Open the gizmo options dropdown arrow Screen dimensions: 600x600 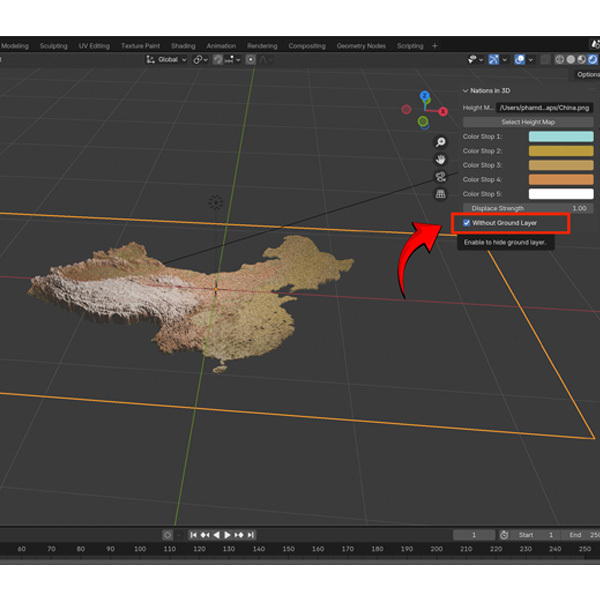(x=505, y=60)
